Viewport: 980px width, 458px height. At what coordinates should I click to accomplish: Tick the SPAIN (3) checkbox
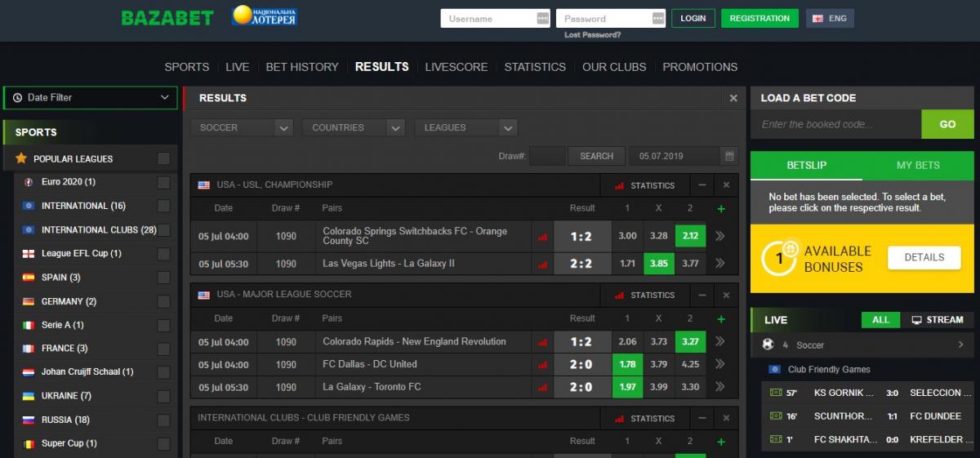164,278
